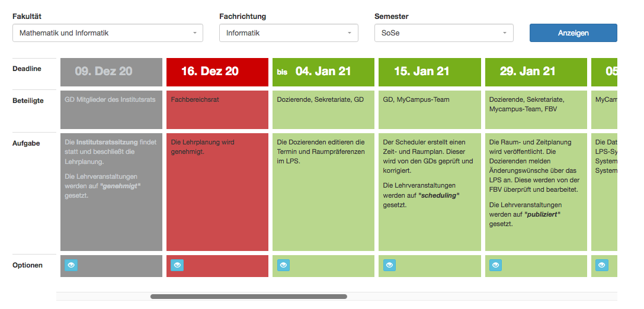Show details via eye icon under 29. Jan 21
The height and width of the screenshot is (309, 644).
point(495,265)
